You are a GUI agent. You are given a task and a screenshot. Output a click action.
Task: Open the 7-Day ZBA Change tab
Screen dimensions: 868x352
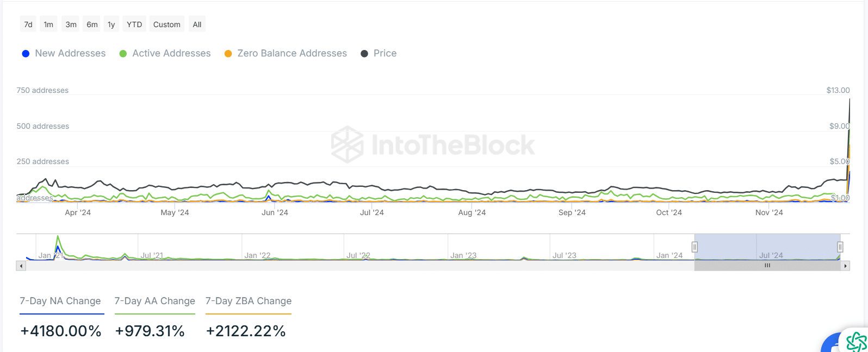click(249, 301)
